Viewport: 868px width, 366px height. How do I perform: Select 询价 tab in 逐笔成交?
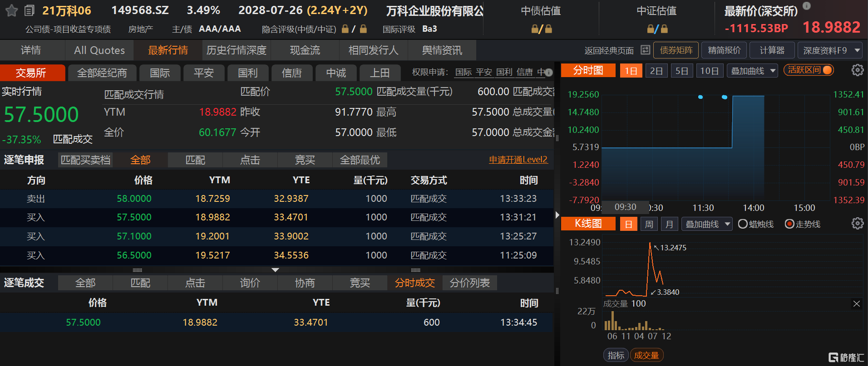tap(250, 283)
